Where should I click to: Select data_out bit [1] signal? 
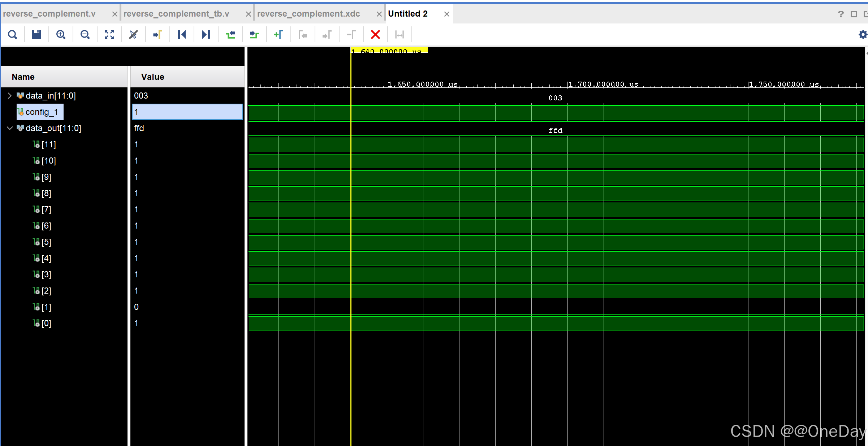pos(46,307)
